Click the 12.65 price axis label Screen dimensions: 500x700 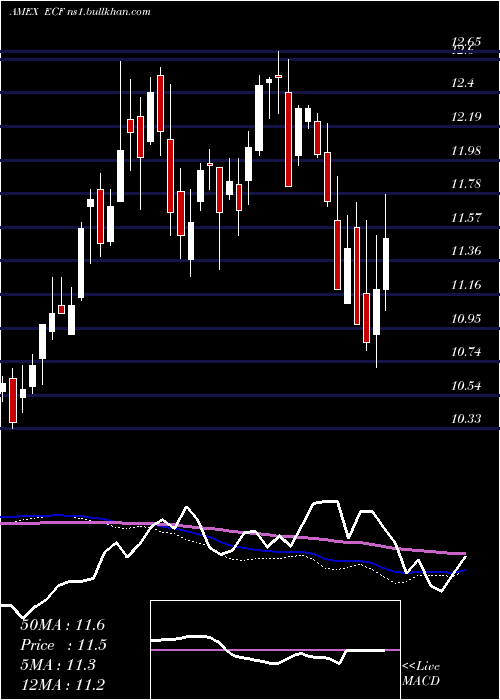click(x=467, y=42)
